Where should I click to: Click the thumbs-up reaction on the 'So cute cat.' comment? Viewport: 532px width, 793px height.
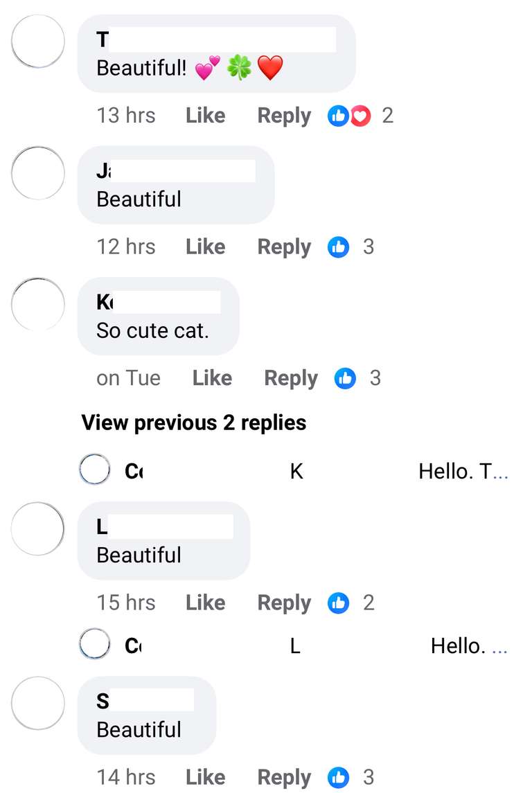pos(344,378)
